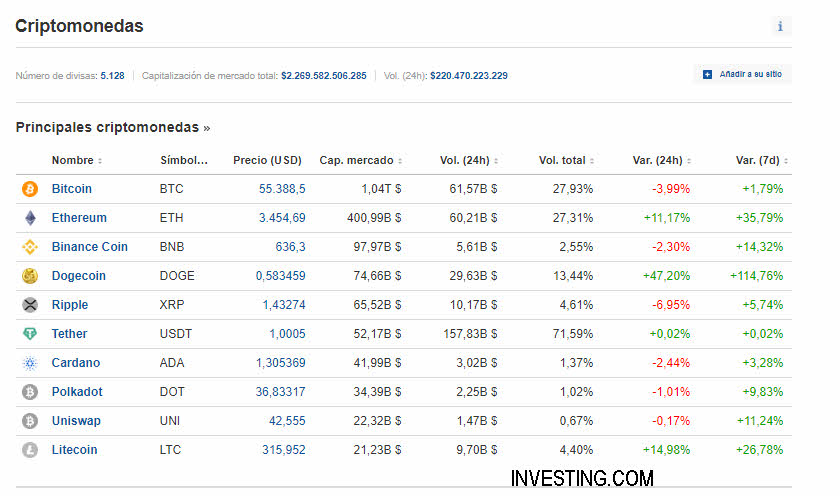The image size is (840, 496).
Task: Sort table by Nombre column
Action: click(76, 160)
